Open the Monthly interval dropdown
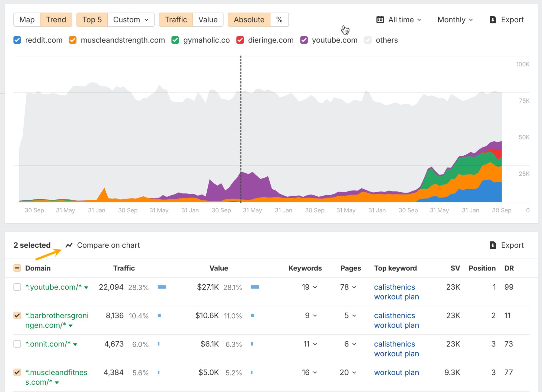 pos(455,20)
